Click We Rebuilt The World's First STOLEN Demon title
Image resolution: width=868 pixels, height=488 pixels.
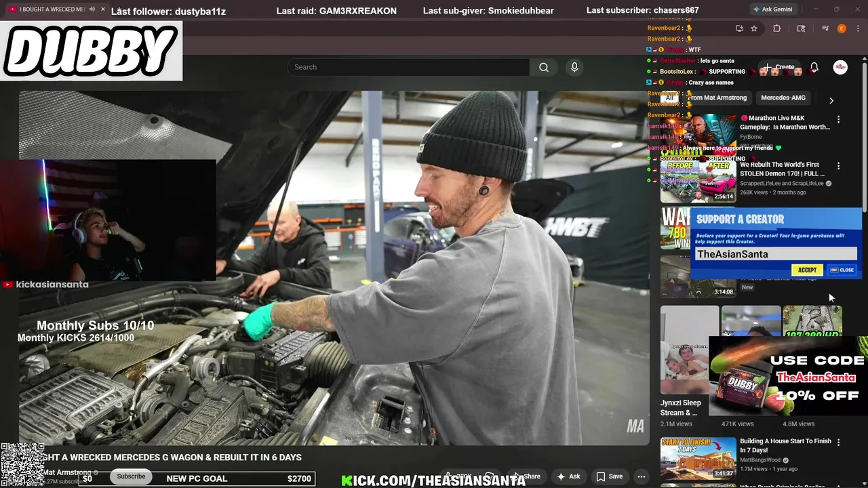pos(782,169)
